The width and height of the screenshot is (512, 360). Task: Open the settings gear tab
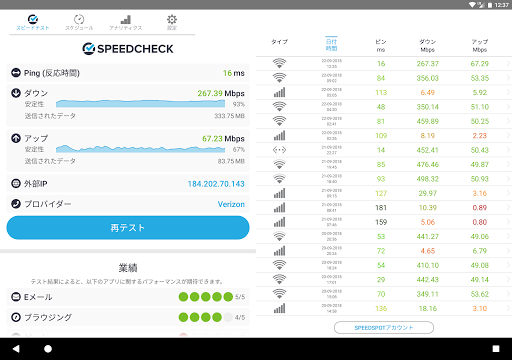(172, 22)
